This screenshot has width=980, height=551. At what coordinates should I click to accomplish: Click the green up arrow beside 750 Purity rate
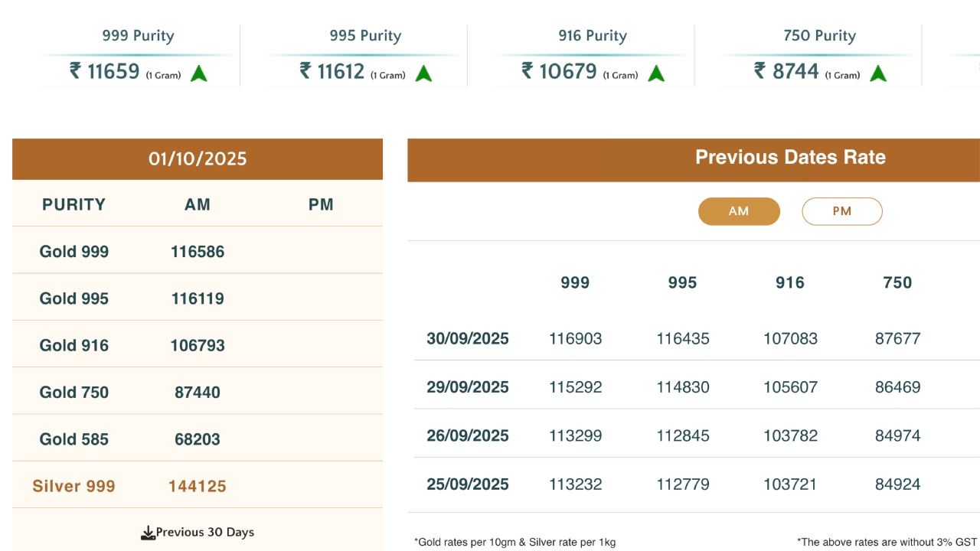click(878, 73)
